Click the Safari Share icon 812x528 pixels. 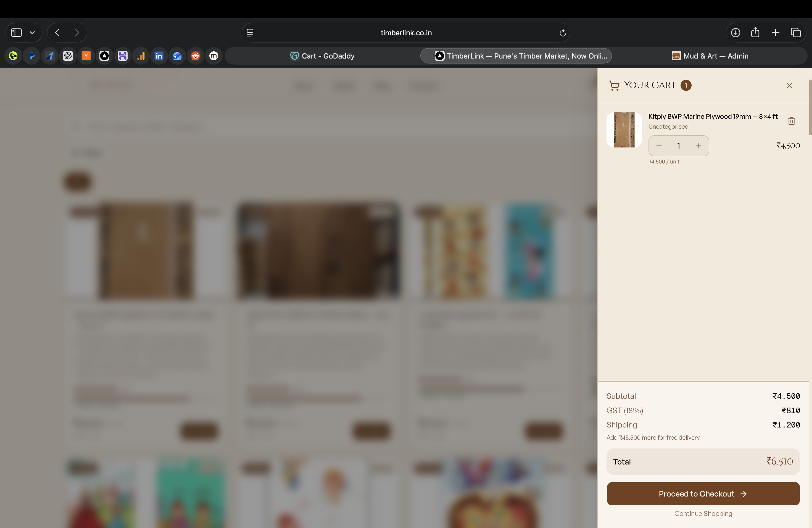click(x=755, y=32)
